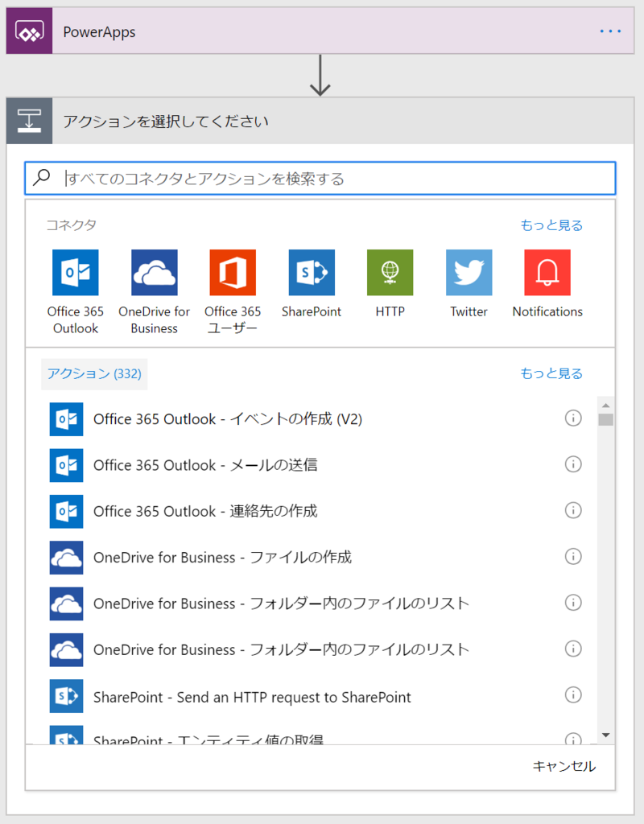644x824 pixels.
Task: Click the PowerApps trigger header title
Action: pos(99,31)
